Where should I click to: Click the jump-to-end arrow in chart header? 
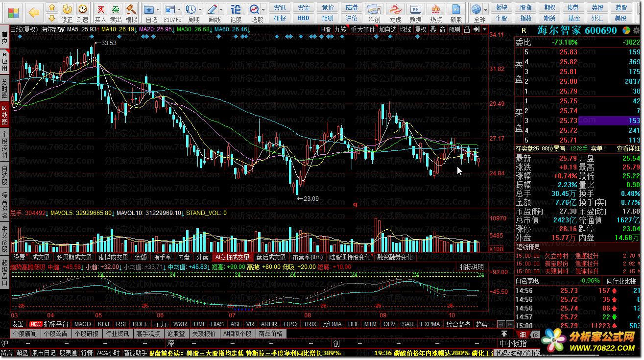(x=476, y=29)
